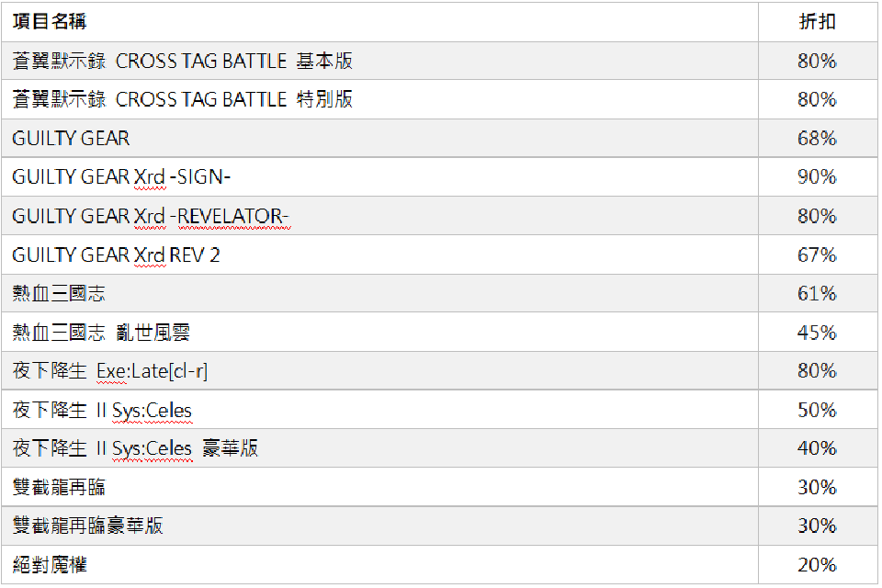Image resolution: width=882 pixels, height=588 pixels.
Task: Select the GUILTY GEAR Xrd REV 2 cell
Action: coord(117,255)
